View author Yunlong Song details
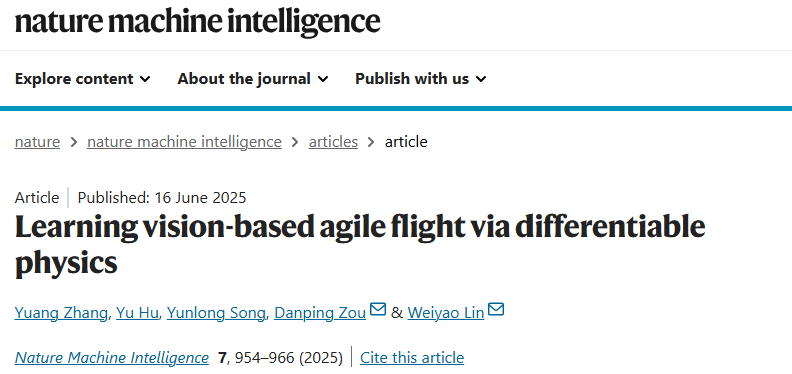 (x=216, y=313)
